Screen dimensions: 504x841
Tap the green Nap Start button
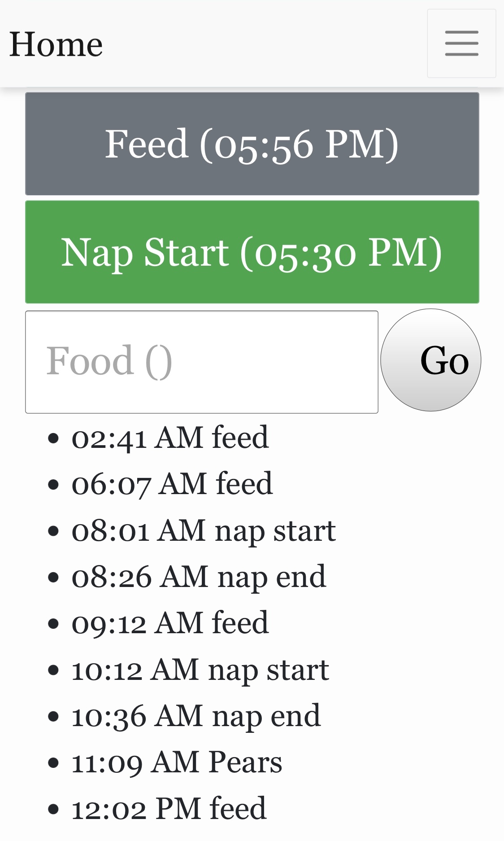[x=252, y=252]
